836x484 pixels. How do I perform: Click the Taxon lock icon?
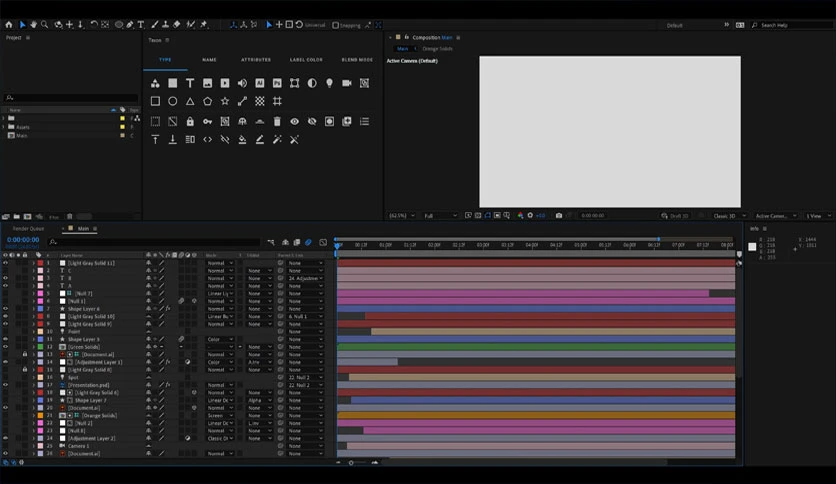(190, 122)
